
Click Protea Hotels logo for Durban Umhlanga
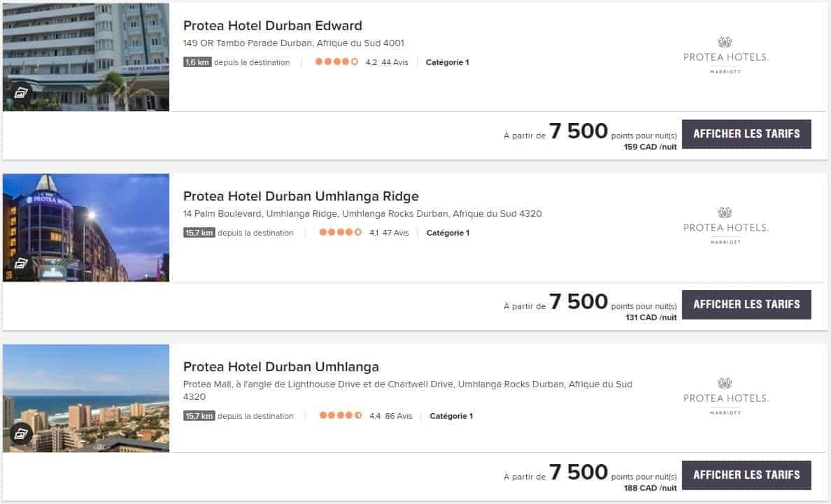(725, 397)
